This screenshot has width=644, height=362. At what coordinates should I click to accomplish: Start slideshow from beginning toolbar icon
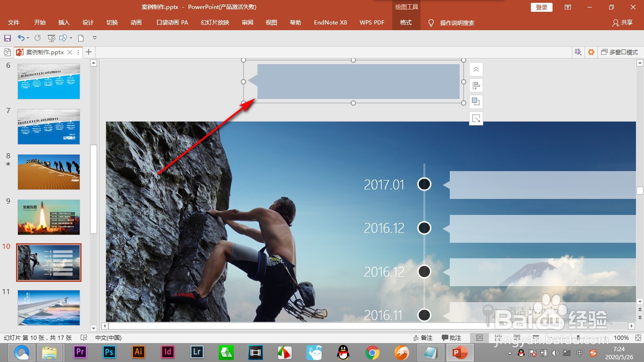51,38
